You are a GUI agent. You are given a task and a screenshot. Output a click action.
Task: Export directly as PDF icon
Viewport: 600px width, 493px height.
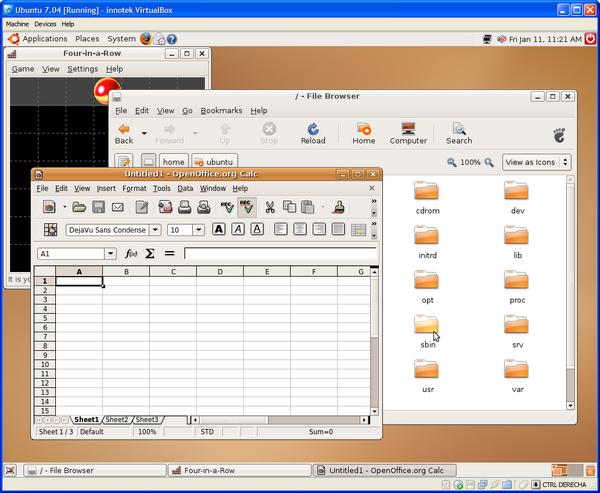click(165, 207)
